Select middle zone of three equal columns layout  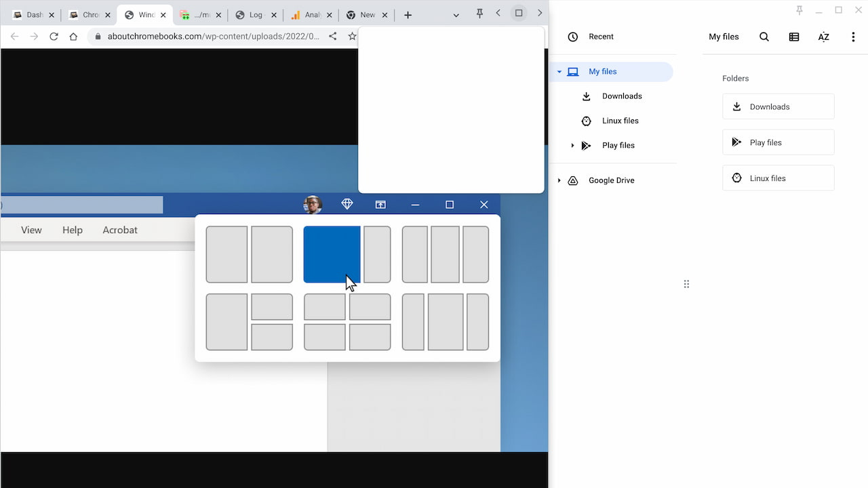[x=446, y=254]
